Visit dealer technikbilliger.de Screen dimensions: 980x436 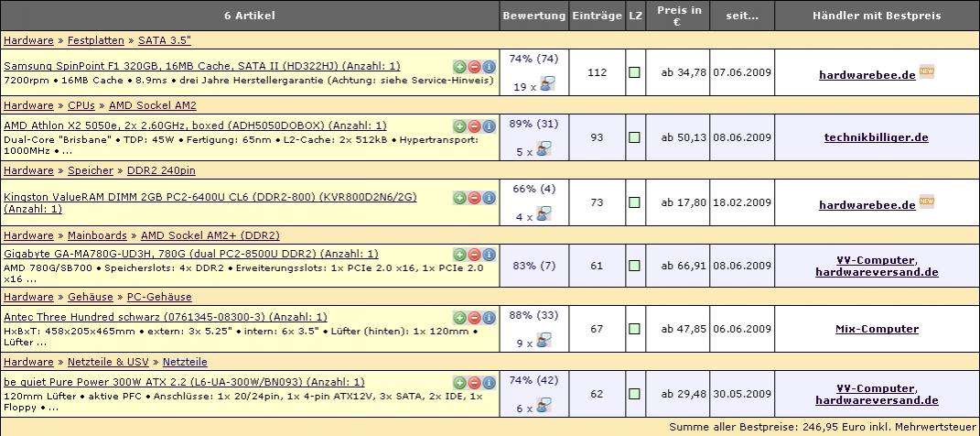click(x=877, y=137)
